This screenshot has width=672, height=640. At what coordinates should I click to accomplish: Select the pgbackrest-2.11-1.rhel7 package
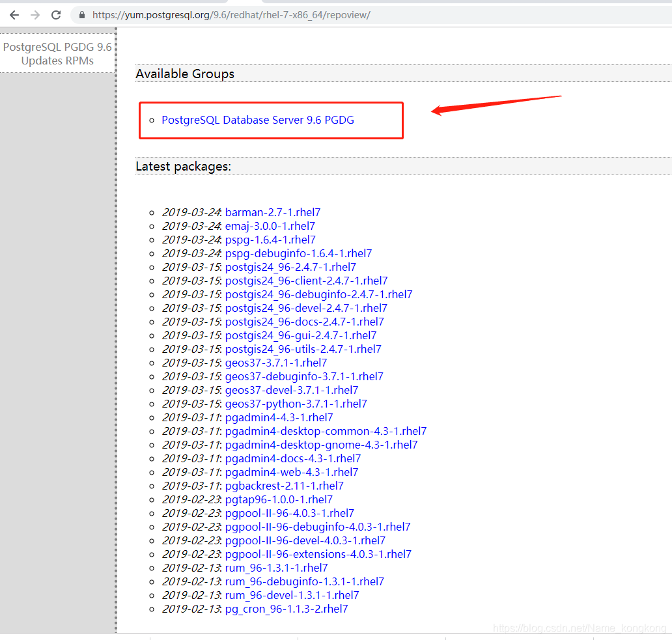[284, 486]
